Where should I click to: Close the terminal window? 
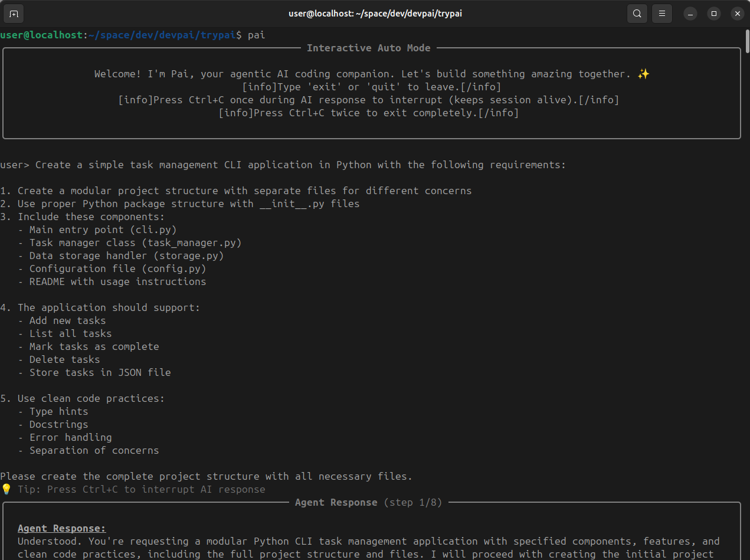736,13
